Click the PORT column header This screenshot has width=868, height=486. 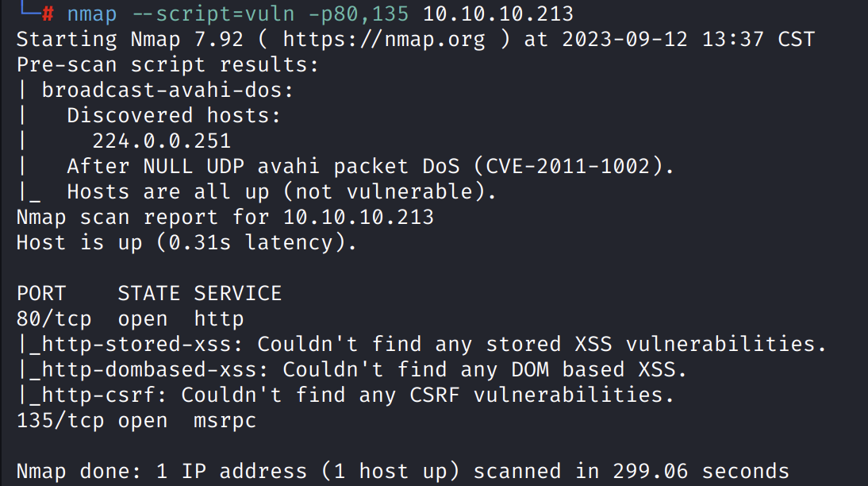(x=41, y=293)
